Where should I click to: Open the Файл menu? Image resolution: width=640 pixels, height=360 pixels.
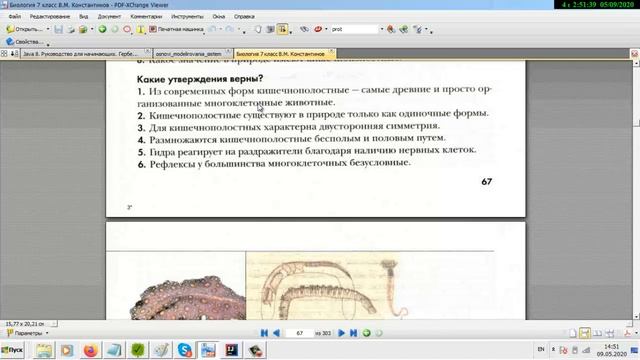click(14, 17)
